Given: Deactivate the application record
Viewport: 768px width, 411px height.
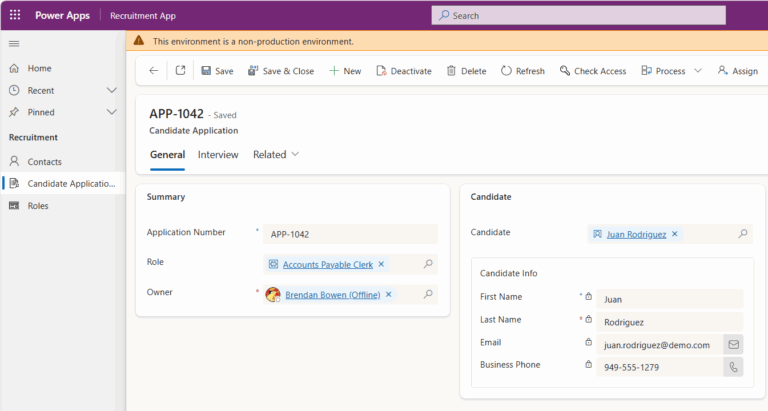Looking at the screenshot, I should coord(404,71).
